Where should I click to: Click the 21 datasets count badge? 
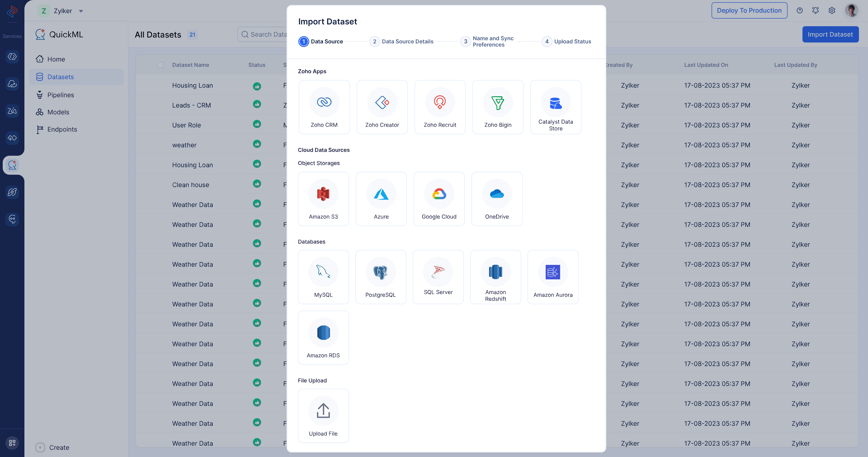(x=192, y=35)
